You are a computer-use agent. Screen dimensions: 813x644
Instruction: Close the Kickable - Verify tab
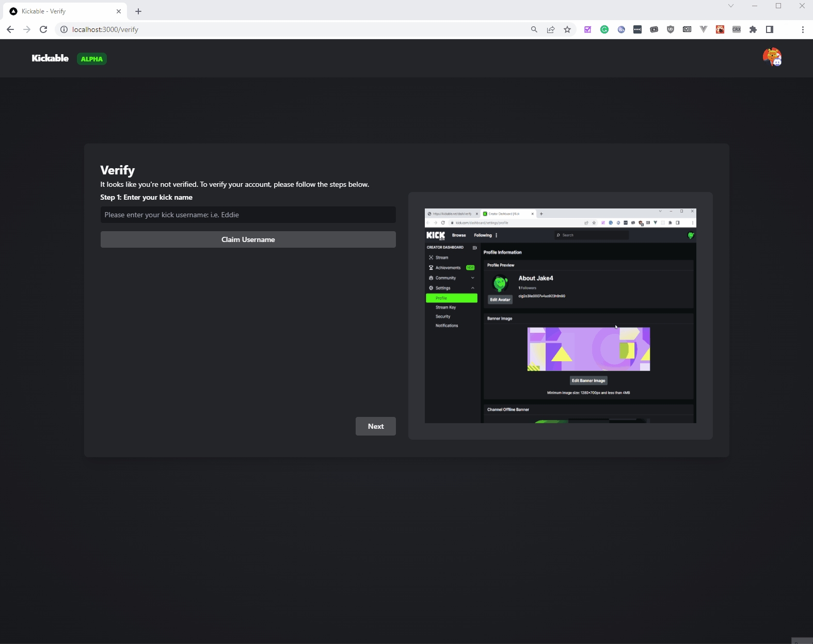[119, 11]
